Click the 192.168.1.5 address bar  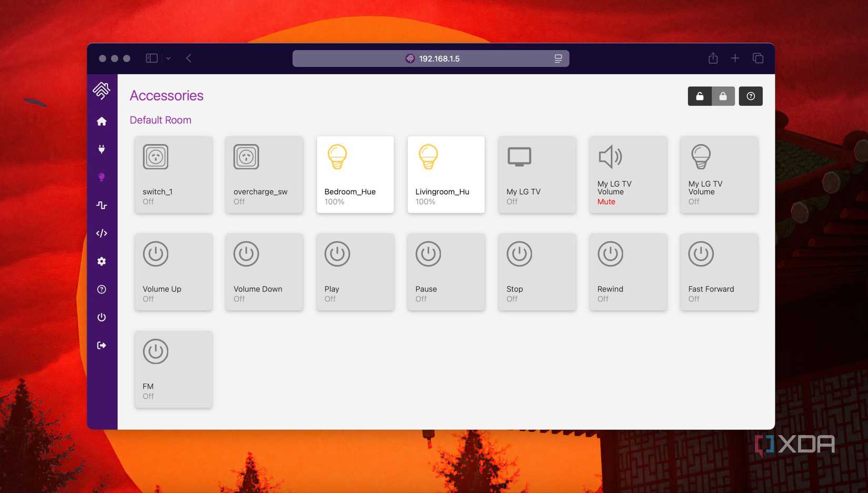[x=431, y=58]
